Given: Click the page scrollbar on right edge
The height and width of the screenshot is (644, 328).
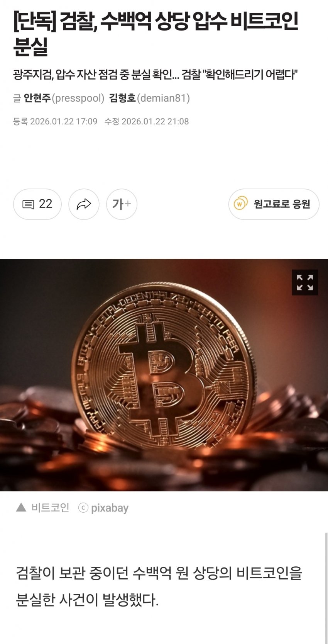Looking at the screenshot, I should (326, 587).
